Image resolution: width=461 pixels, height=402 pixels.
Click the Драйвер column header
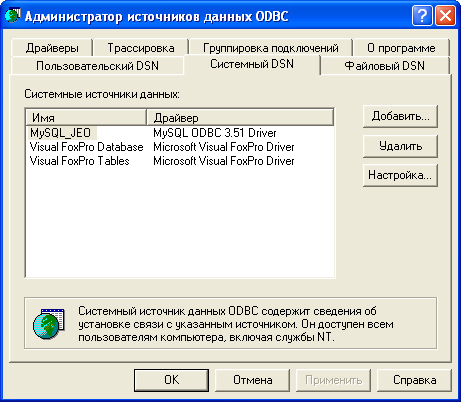click(x=240, y=117)
